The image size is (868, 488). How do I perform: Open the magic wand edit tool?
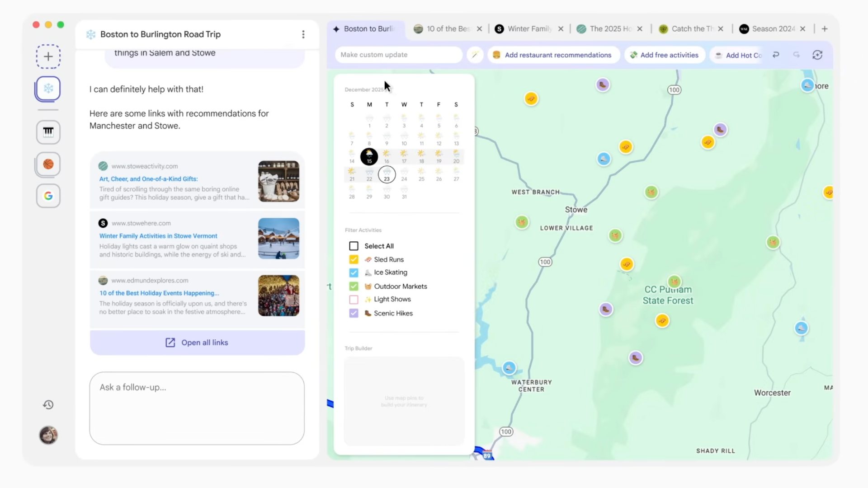pyautogui.click(x=475, y=55)
